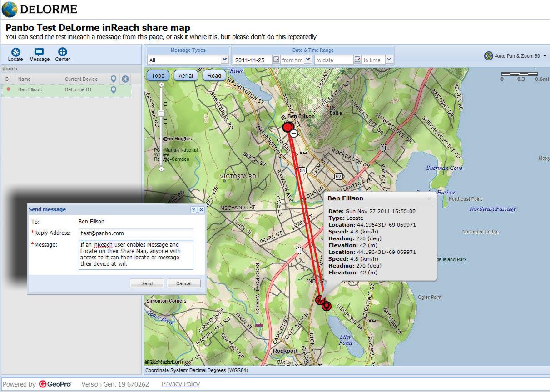Screen dimensions: 550x392
Task: Click the red location pin marker near Lilypond Dr
Action: pos(326,306)
